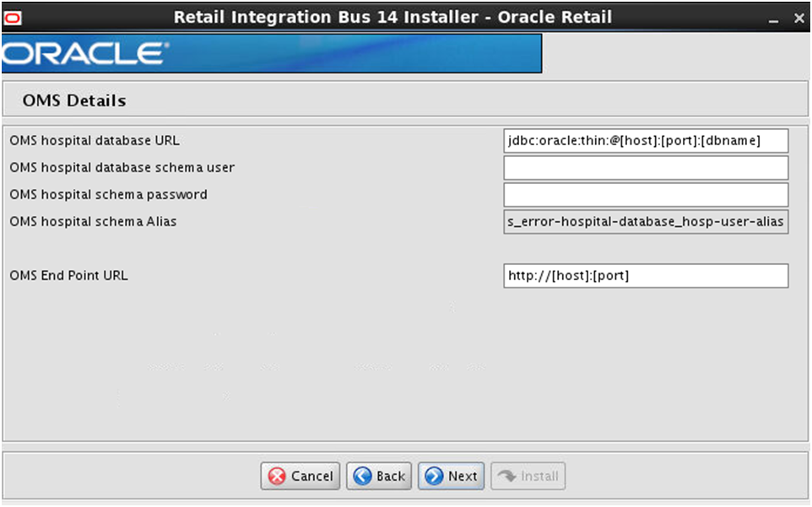Viewport: 812px width, 507px height.
Task: Click the 'OMS hospital schema password' label
Action: (x=108, y=195)
